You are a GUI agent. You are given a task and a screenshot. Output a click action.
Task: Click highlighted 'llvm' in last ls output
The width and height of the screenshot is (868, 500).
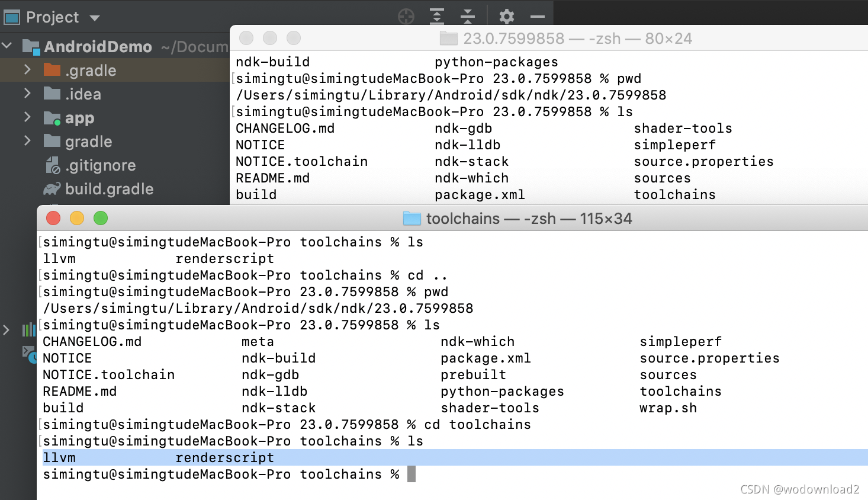point(59,457)
